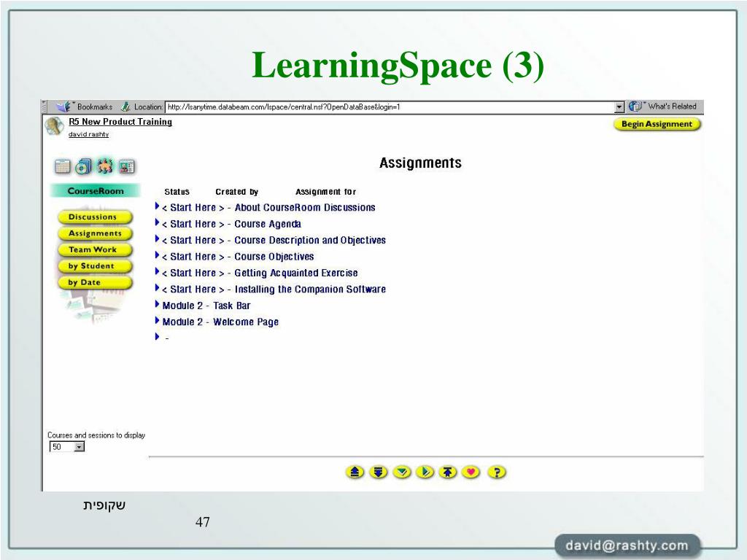Open help with the question mark button
Image resolution: width=747 pixels, height=560 pixels.
(x=497, y=472)
